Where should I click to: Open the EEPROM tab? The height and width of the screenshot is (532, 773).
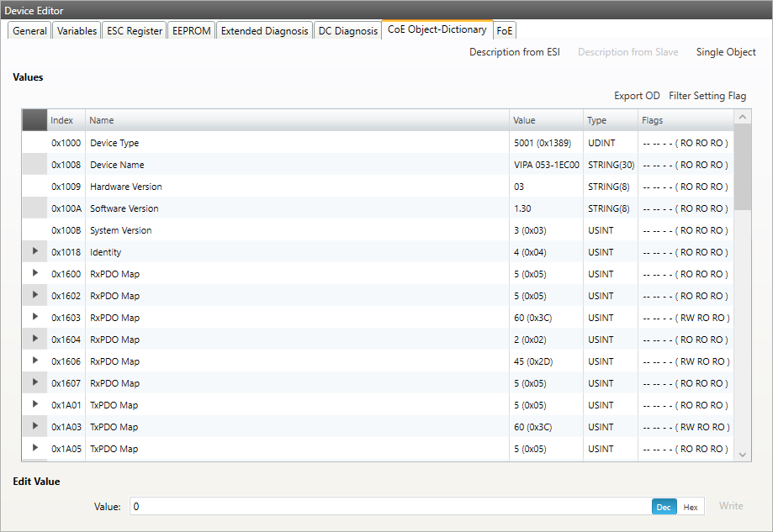coord(190,31)
